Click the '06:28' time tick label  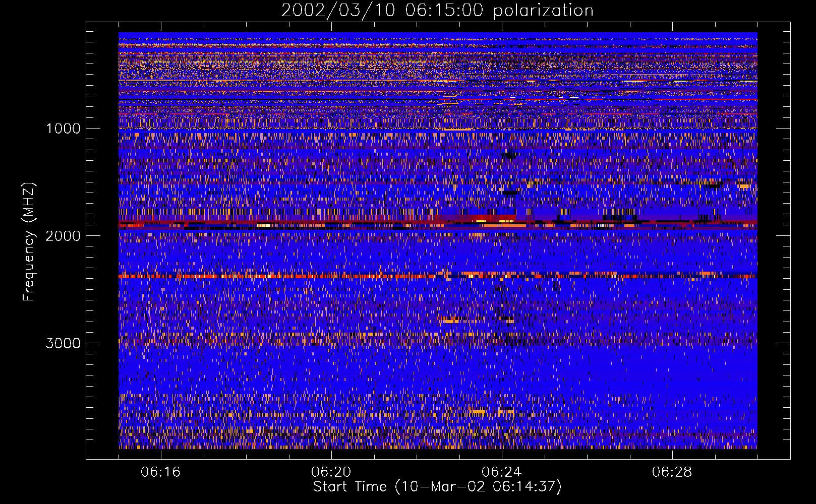coord(672,472)
